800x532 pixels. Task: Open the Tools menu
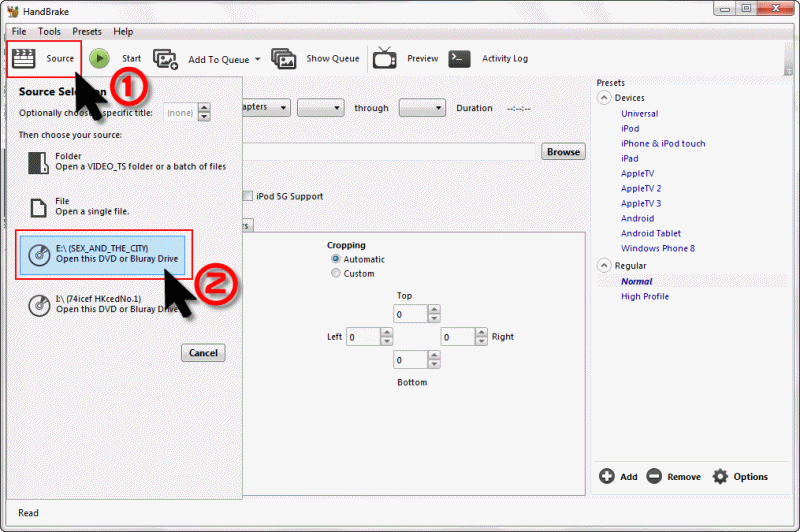pos(49,32)
